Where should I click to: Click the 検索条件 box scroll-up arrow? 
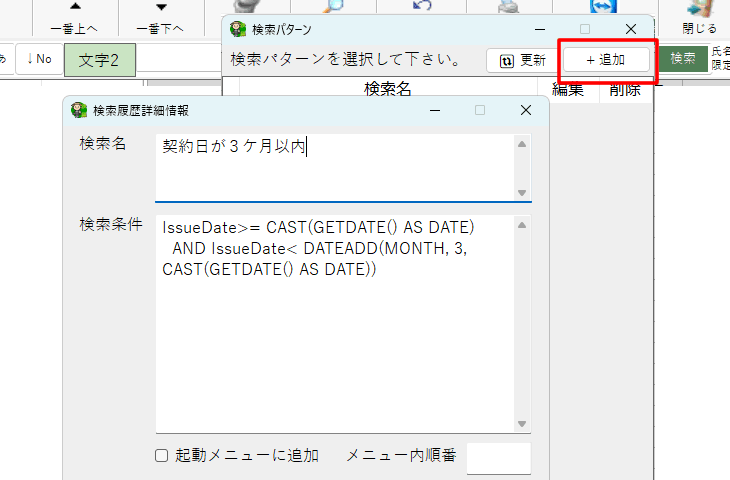(521, 224)
